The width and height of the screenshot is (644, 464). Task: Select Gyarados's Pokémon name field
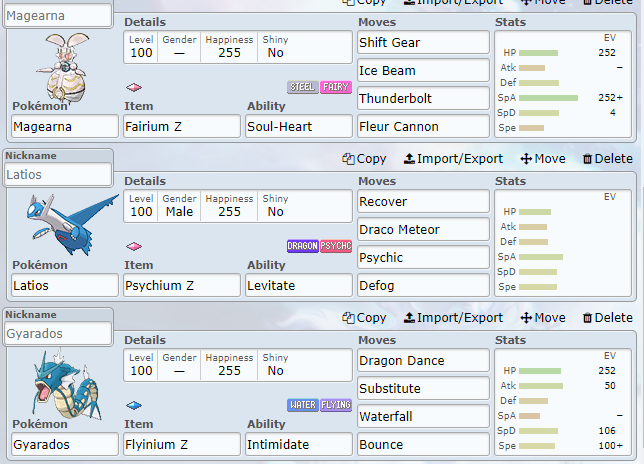click(x=64, y=444)
